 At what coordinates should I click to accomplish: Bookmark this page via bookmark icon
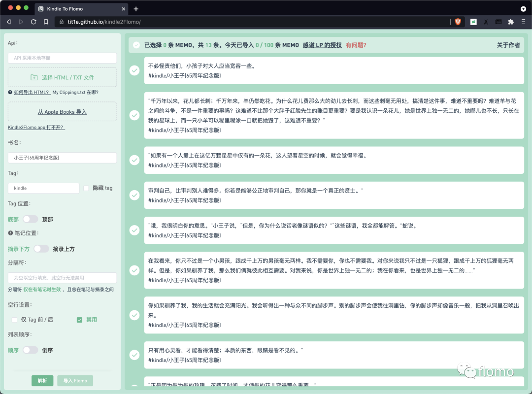click(46, 22)
